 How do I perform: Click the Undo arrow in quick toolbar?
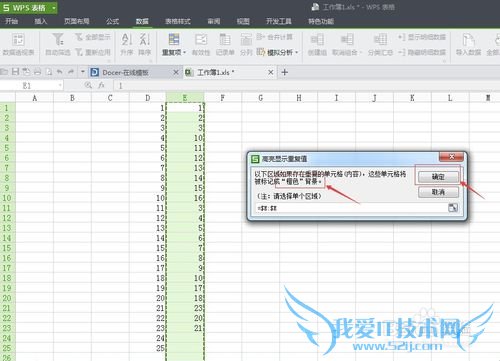coord(59,72)
